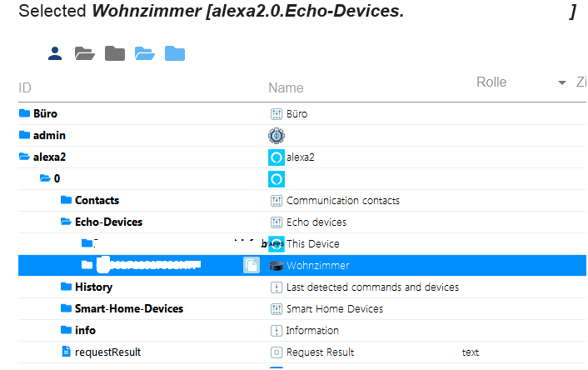588x370 pixels.
Task: Click the Alexa ring icon beside alexa2 name
Action: click(277, 157)
